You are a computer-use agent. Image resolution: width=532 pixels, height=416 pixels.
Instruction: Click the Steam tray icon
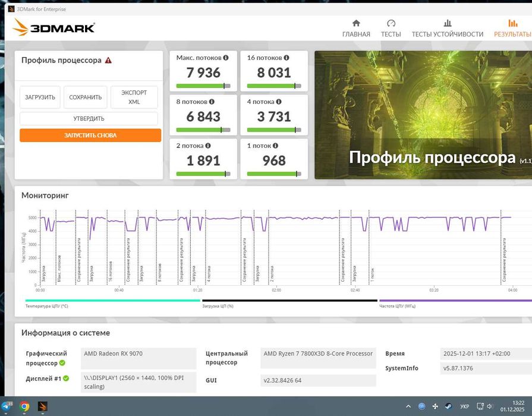click(x=448, y=406)
